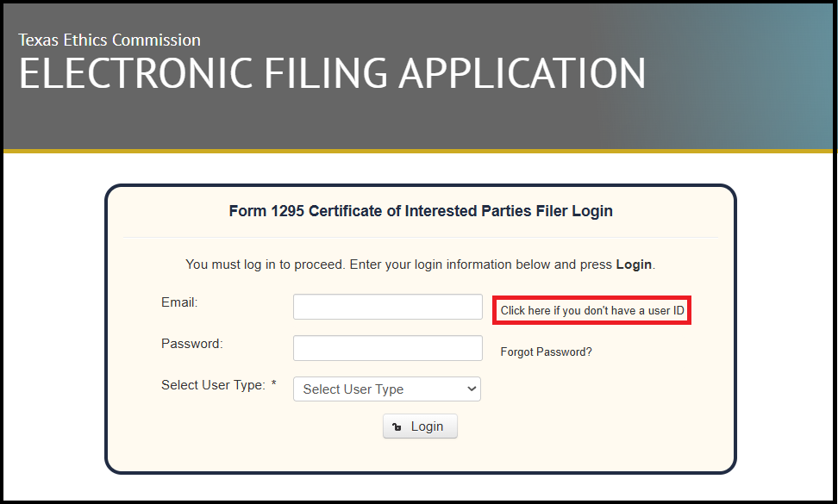The width and height of the screenshot is (838, 504).
Task: Click the Login button
Action: tap(420, 426)
